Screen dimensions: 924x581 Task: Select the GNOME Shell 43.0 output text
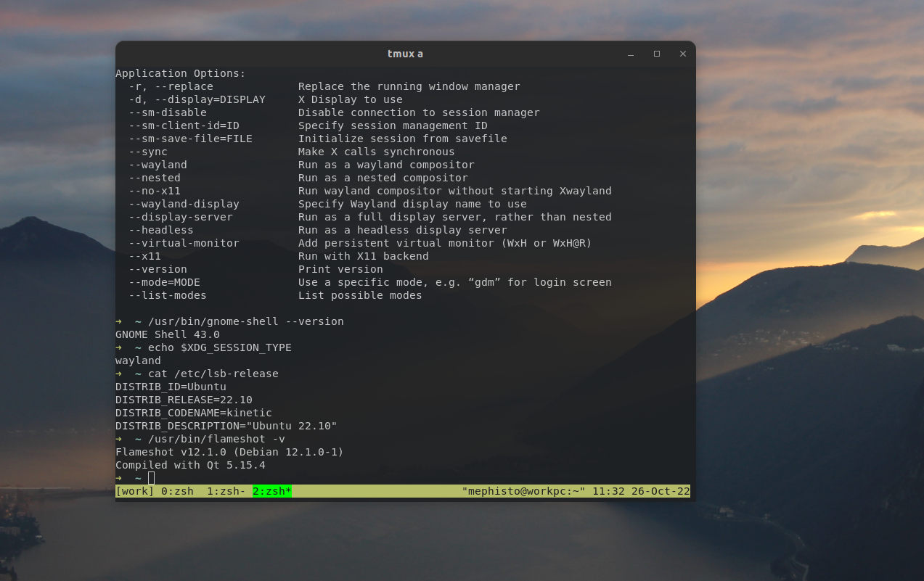click(x=167, y=334)
